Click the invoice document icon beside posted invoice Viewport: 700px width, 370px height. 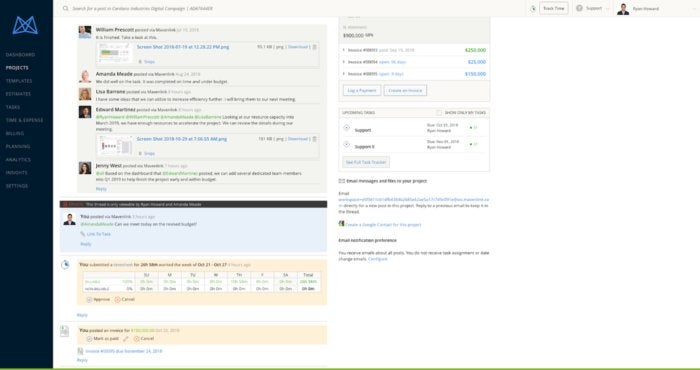pyautogui.click(x=65, y=331)
